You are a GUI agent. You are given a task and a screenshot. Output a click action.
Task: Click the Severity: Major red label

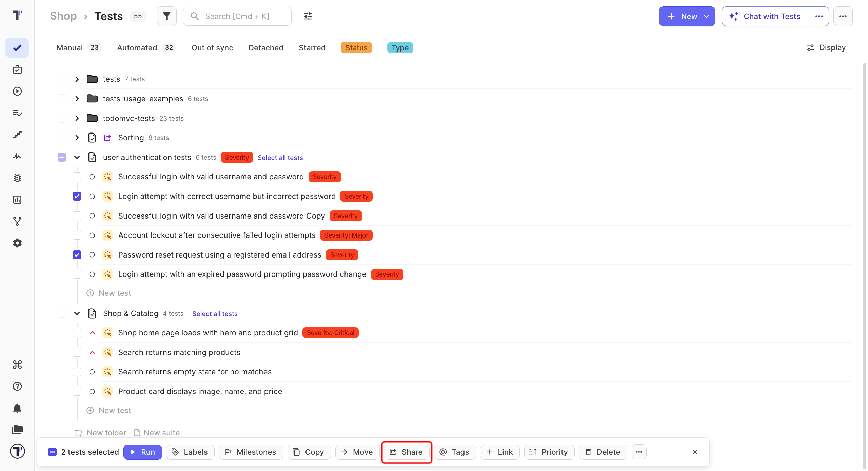point(346,235)
